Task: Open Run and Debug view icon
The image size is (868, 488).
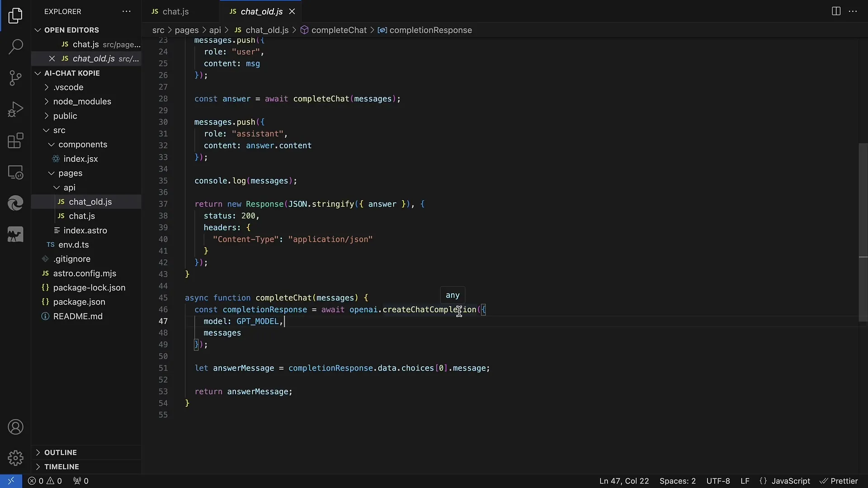Action: coord(15,109)
